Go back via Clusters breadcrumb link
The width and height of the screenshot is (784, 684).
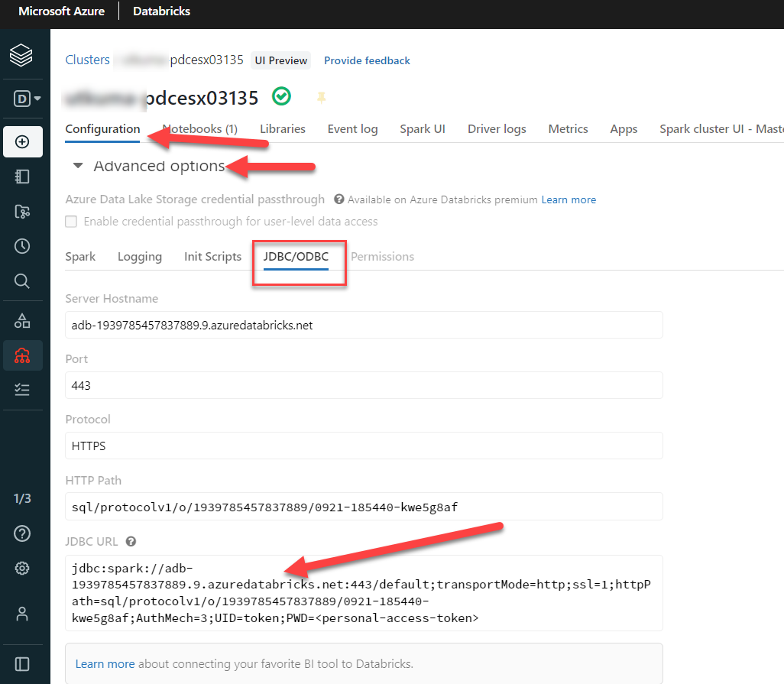(87, 60)
